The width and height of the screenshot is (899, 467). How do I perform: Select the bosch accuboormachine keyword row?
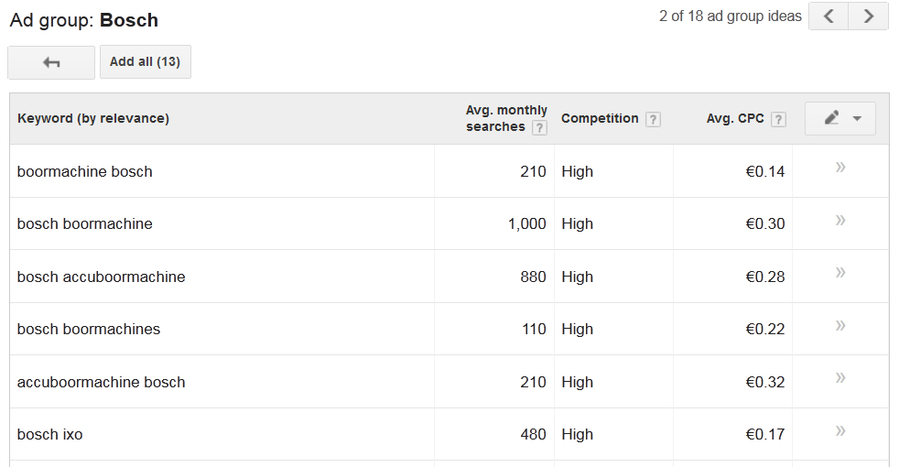[x=101, y=277]
